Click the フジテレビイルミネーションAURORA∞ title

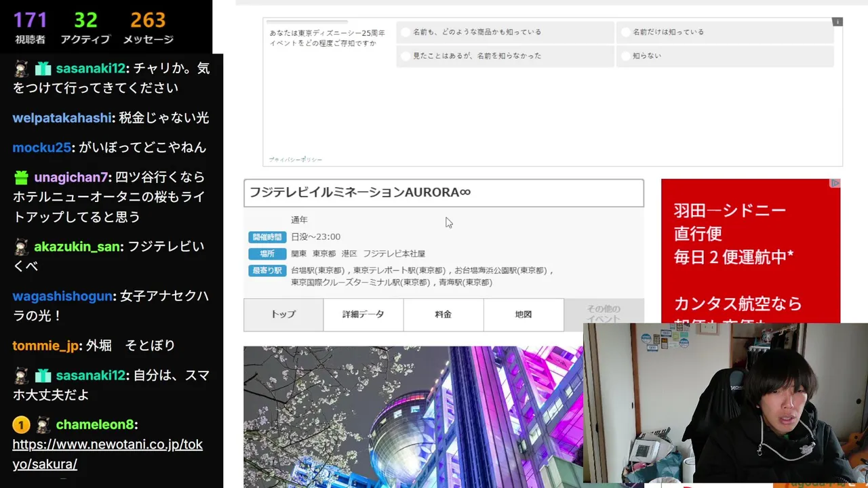coord(360,192)
